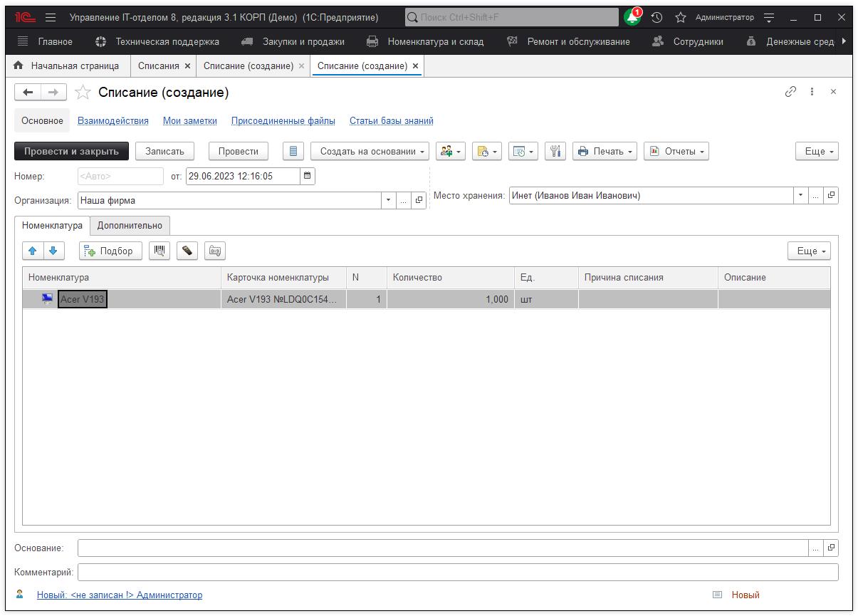Click the get link chain icon
Viewport: 858px width, 616px height.
[x=790, y=92]
